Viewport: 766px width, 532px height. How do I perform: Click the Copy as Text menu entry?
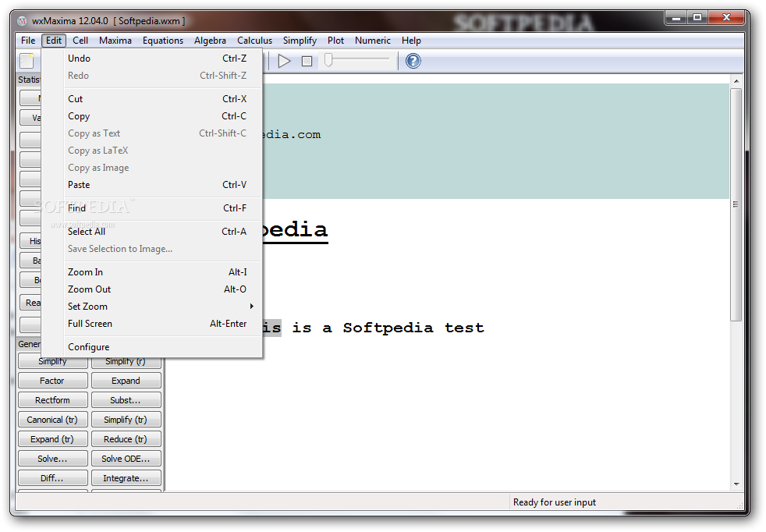tap(152, 133)
